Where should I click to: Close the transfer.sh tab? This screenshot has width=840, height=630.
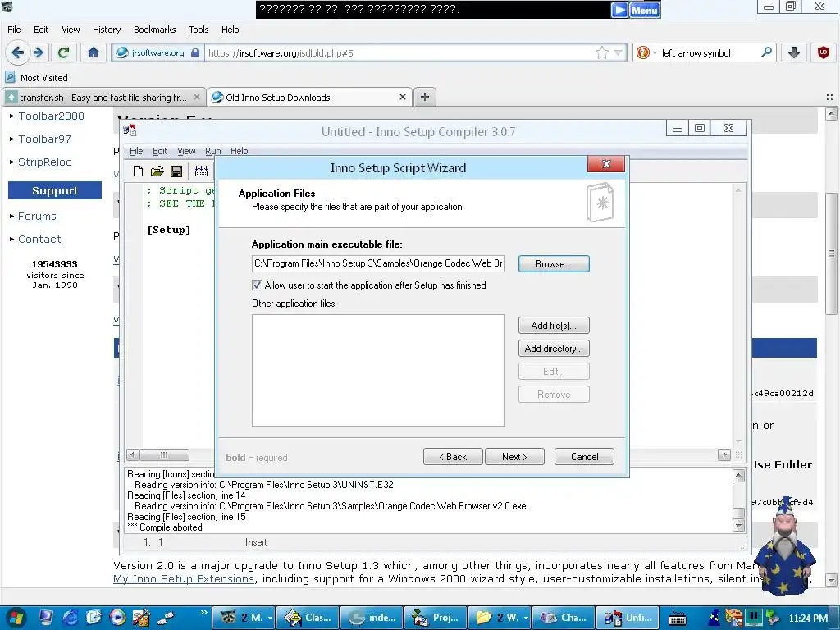[x=197, y=97]
